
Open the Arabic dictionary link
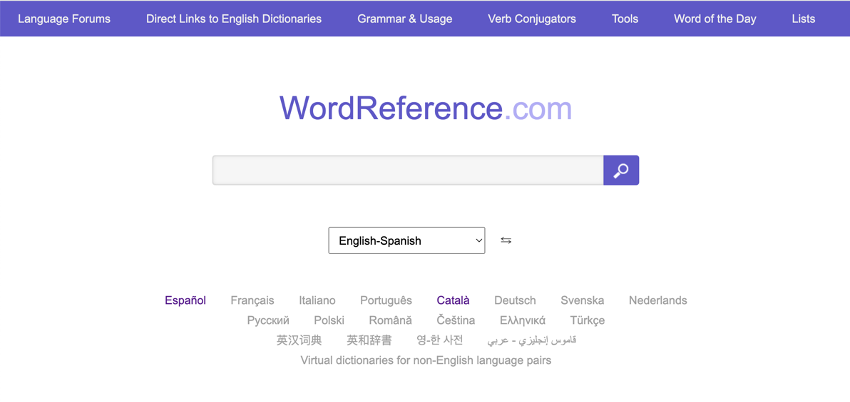532,340
